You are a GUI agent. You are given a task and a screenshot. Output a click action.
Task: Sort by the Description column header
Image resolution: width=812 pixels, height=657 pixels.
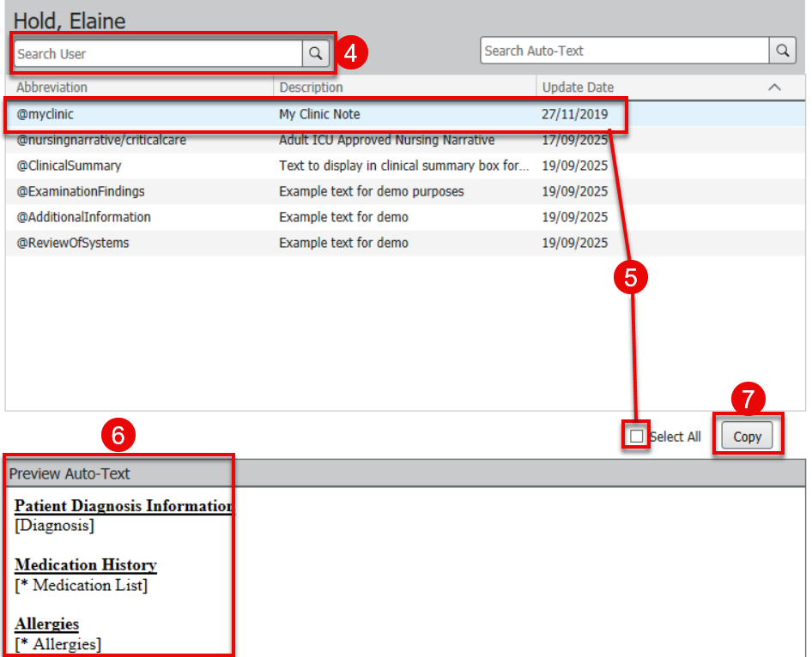311,87
